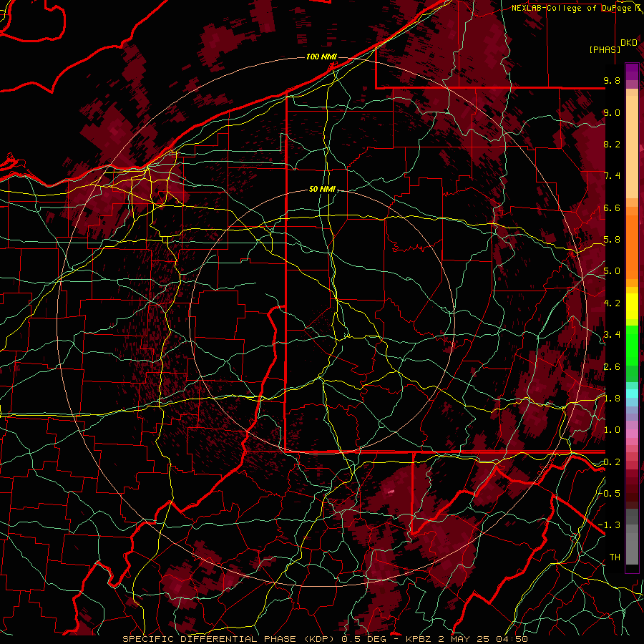This screenshot has height=644, width=644.
Task: Select the cyan swatch on color bar
Action: (632, 394)
